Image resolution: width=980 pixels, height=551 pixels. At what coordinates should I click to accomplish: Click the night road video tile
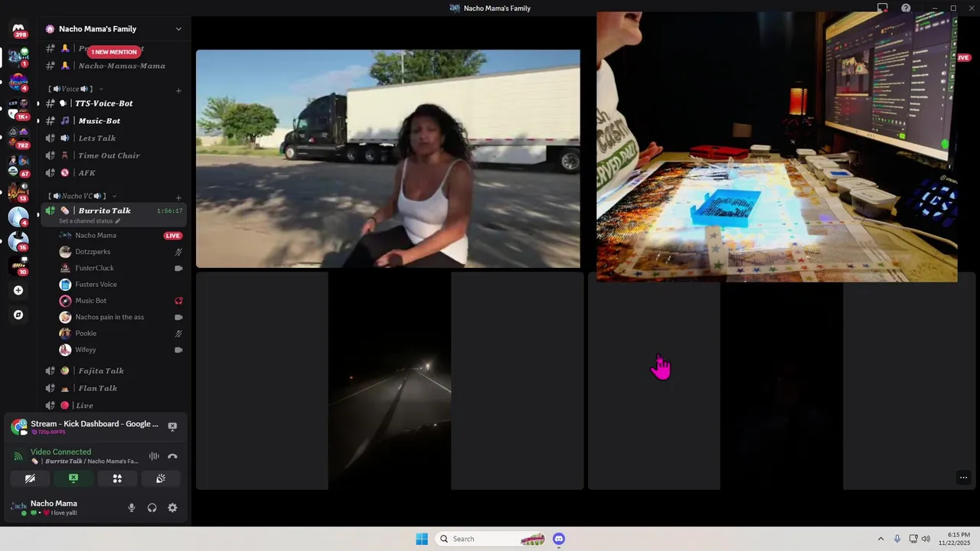pyautogui.click(x=390, y=381)
